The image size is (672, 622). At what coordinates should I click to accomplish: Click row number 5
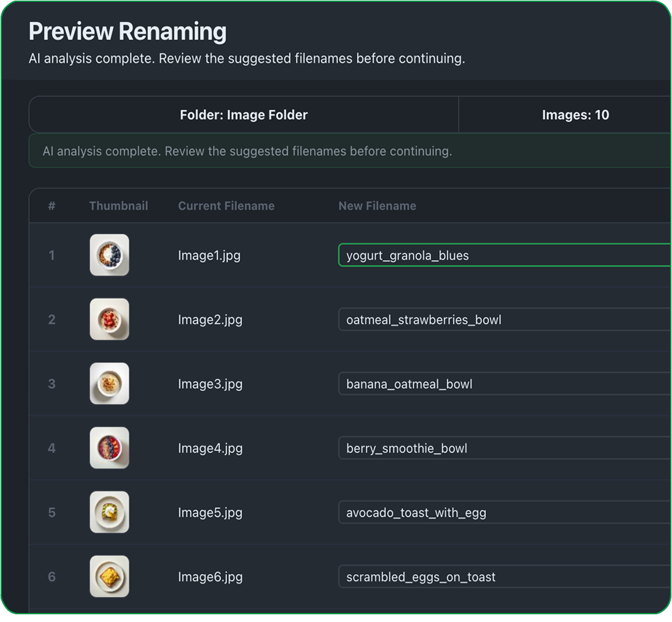52,513
